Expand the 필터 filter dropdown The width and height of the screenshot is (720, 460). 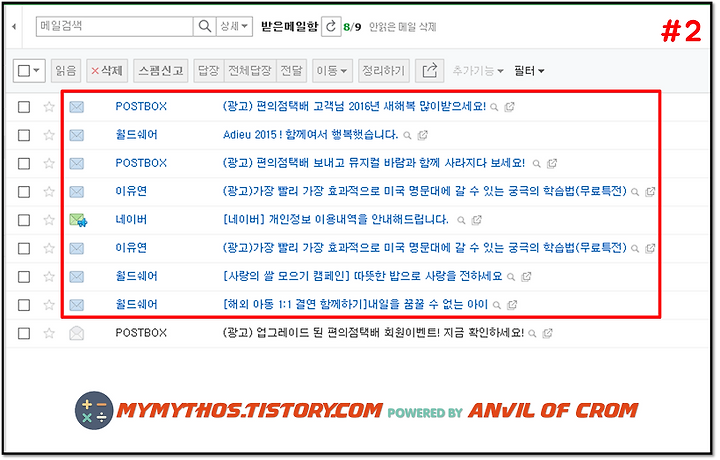529,71
